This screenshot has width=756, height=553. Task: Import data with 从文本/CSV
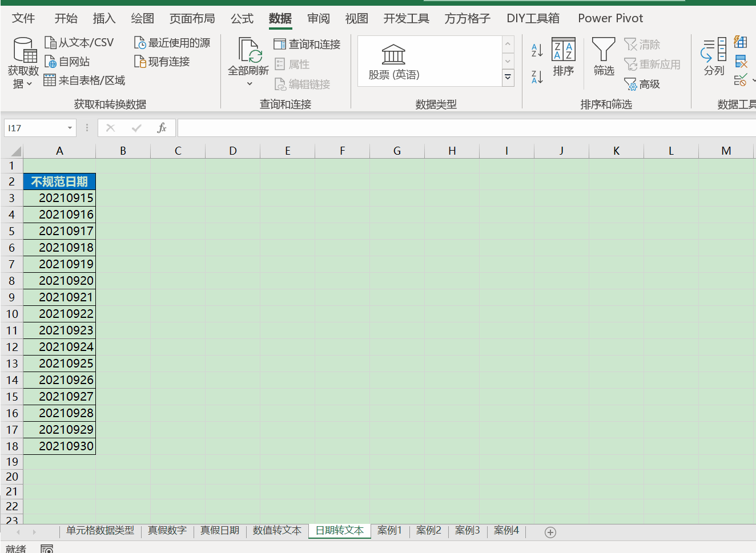[x=80, y=42]
